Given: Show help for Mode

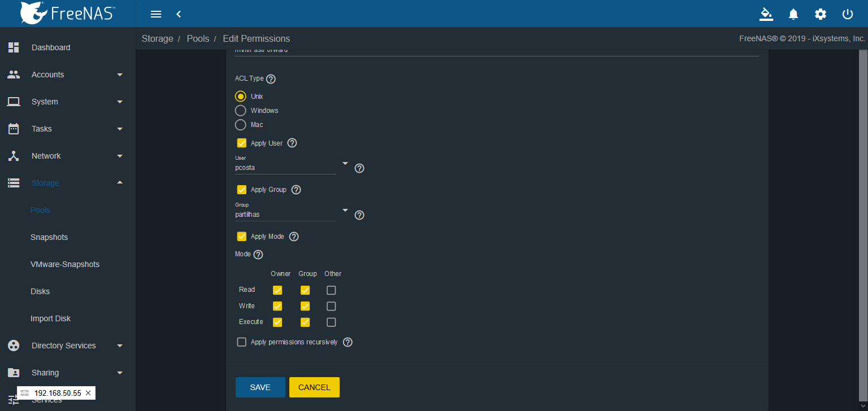Looking at the screenshot, I should (258, 255).
